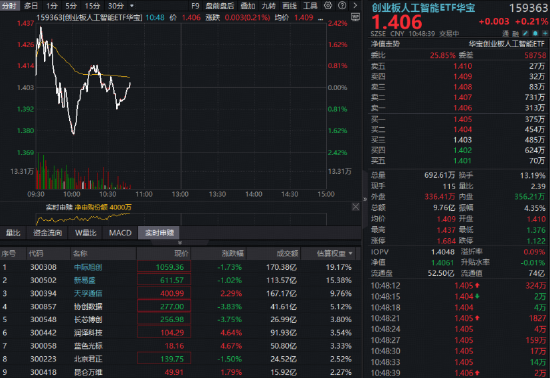
Task: Click the 10:30 mark on chart time axis
Action: click(108, 194)
